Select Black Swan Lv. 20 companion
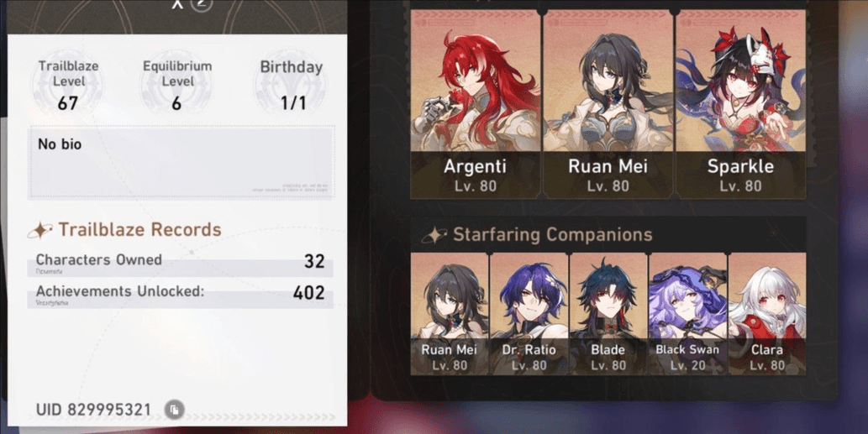This screenshot has height=434, width=868. (x=687, y=313)
